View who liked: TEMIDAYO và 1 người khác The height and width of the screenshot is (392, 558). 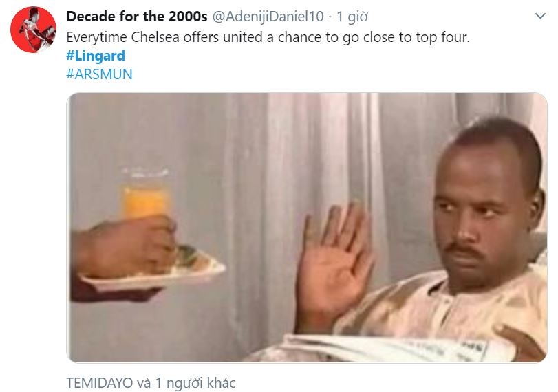151,383
